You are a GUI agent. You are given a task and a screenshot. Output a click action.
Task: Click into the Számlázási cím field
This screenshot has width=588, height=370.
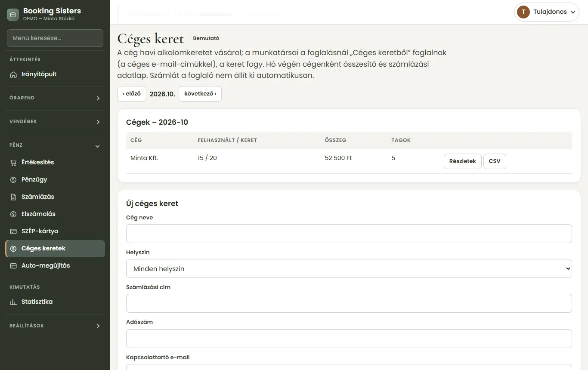pos(349,303)
